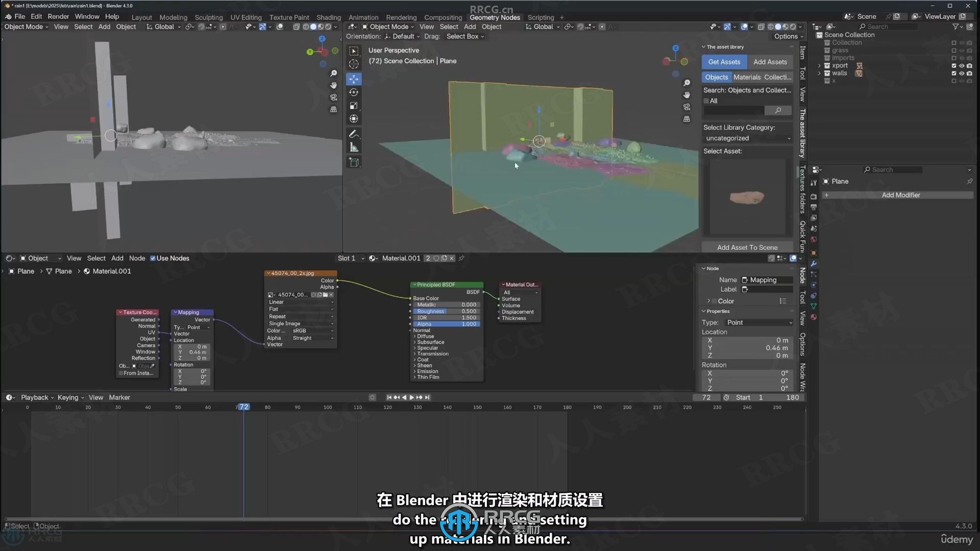Image resolution: width=980 pixels, height=551 pixels.
Task: Adjust the Alpha slider in Principled BSDF
Action: [x=447, y=324]
